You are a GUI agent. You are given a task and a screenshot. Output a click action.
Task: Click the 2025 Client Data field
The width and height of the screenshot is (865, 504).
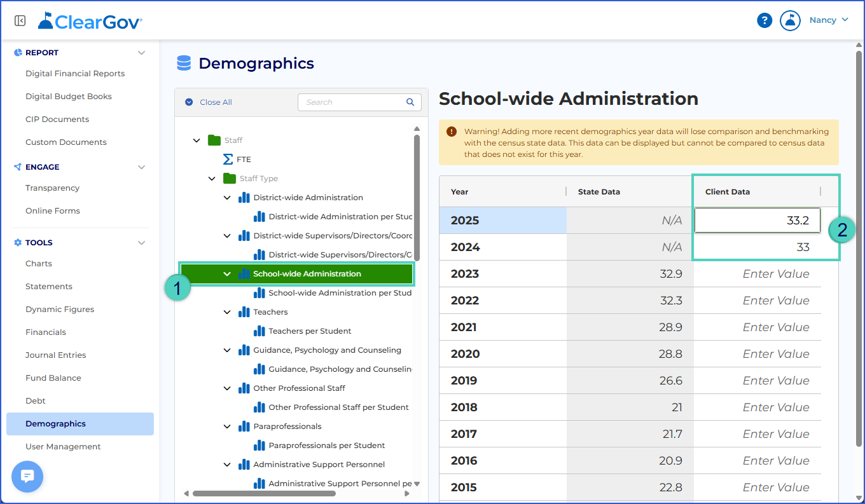(757, 221)
